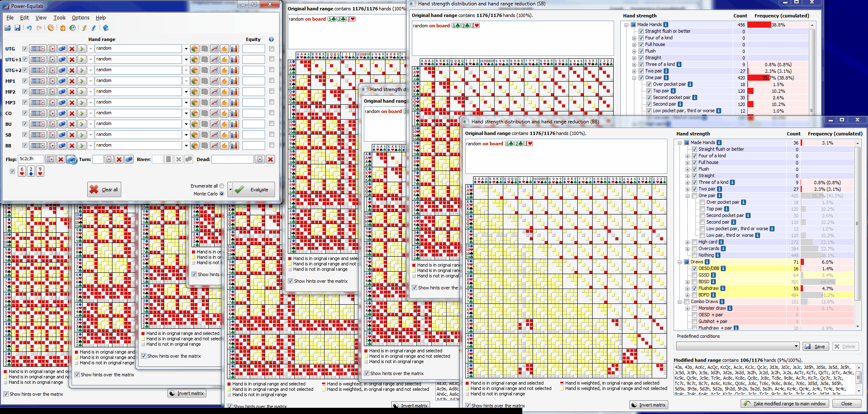The width and height of the screenshot is (868, 414).
Task: Clear the dead cards field
Action: 270,159
